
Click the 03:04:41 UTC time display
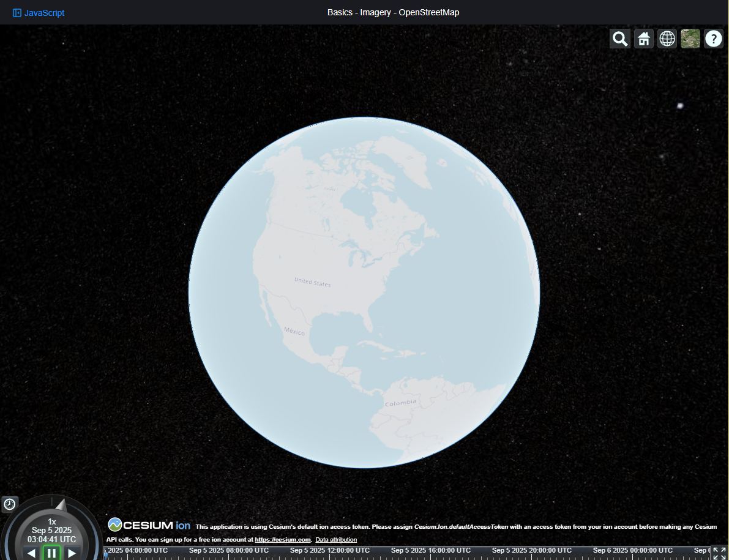51,540
